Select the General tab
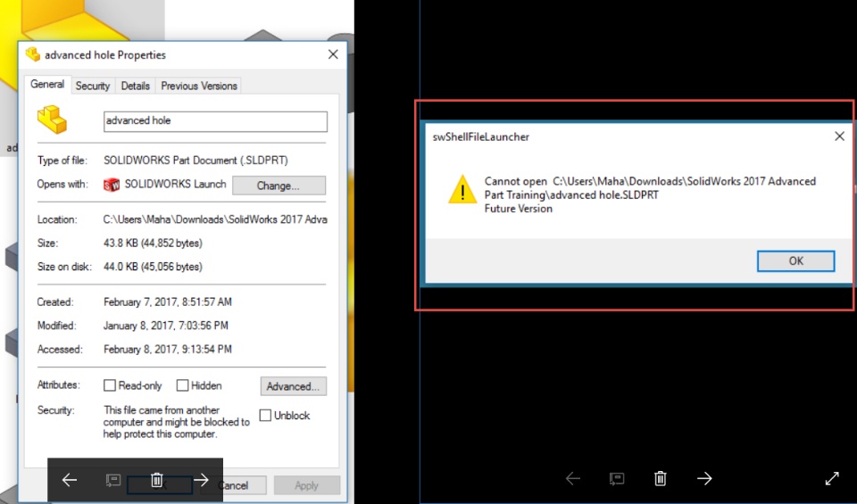This screenshot has width=857, height=504. pos(47,84)
